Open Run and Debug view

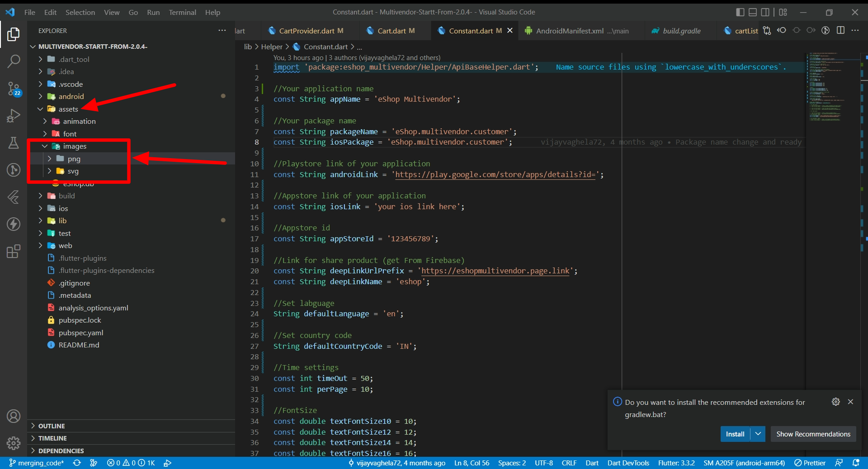[14, 116]
